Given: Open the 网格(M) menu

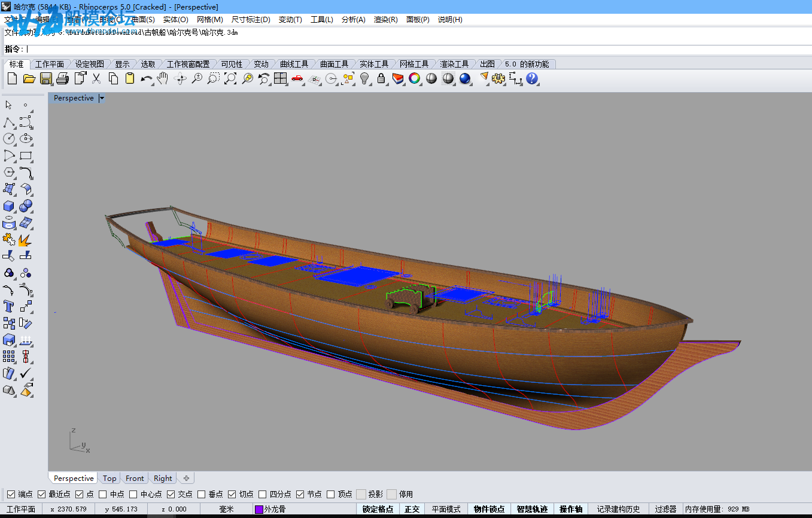Looking at the screenshot, I should tap(210, 20).
